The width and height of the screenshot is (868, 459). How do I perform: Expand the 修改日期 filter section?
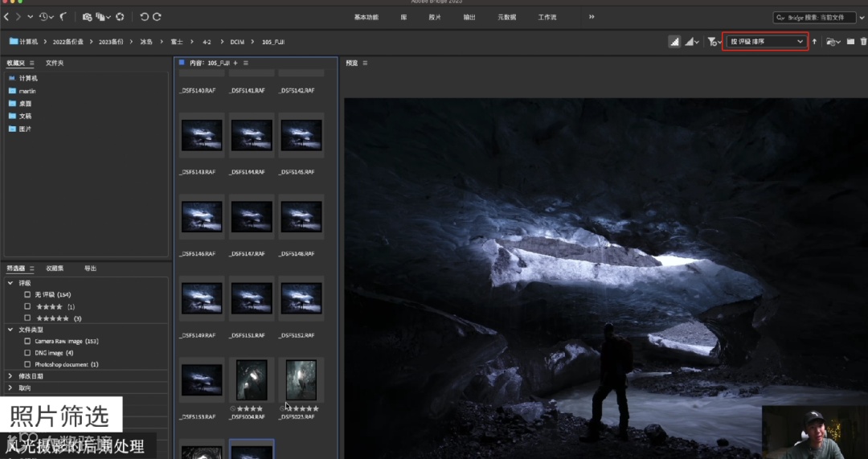coord(10,376)
